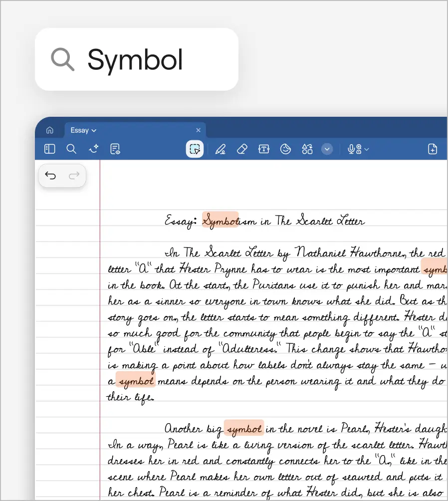Viewport: 448px width, 501px height.
Task: Undo the last action
Action: click(x=50, y=176)
